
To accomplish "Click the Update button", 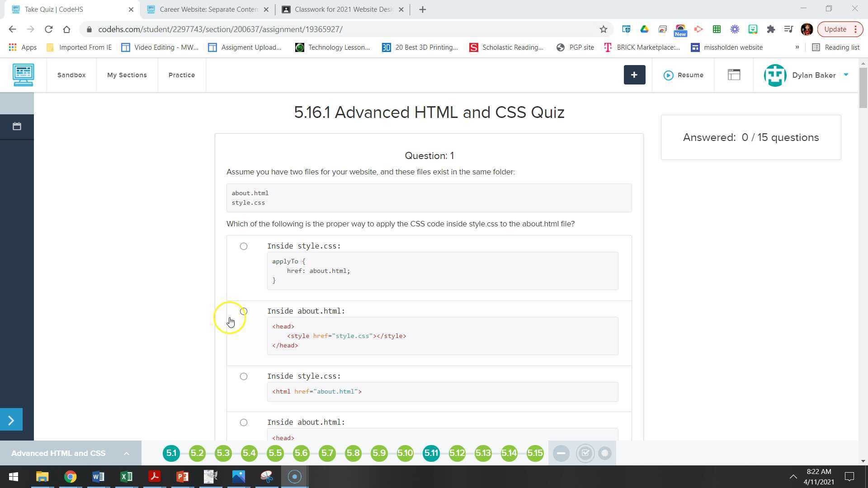I will click(x=835, y=29).
